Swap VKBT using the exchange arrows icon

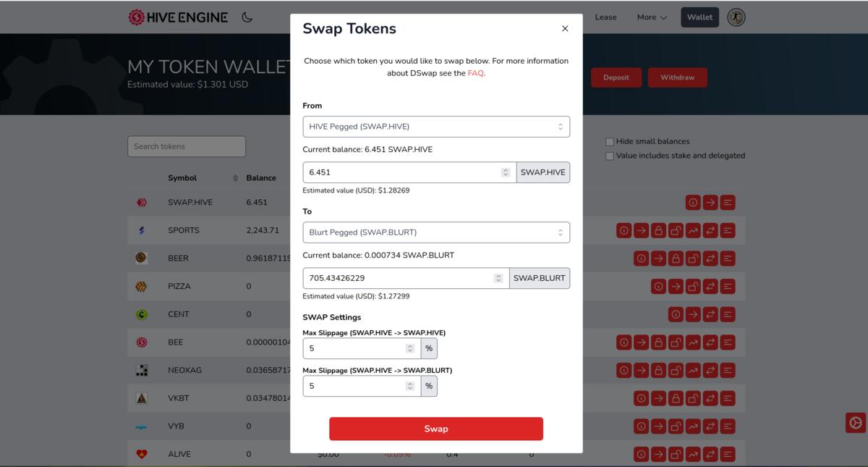tap(710, 398)
